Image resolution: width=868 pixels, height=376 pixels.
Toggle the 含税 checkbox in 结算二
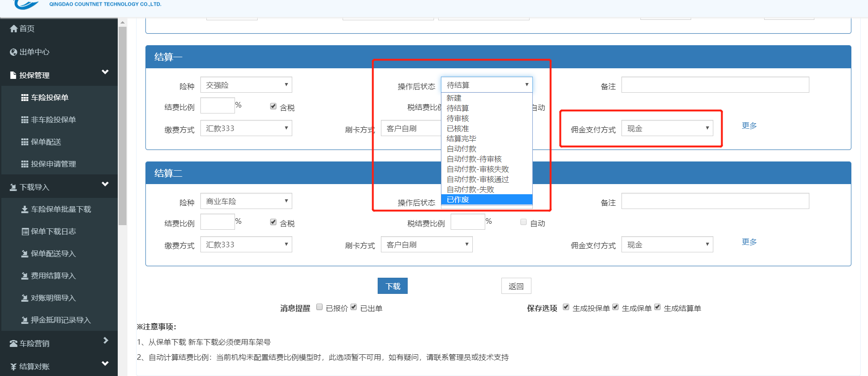point(273,222)
